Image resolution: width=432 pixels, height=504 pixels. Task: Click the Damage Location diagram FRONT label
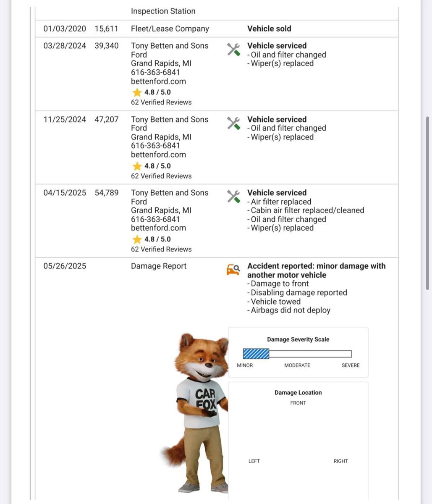(x=298, y=403)
